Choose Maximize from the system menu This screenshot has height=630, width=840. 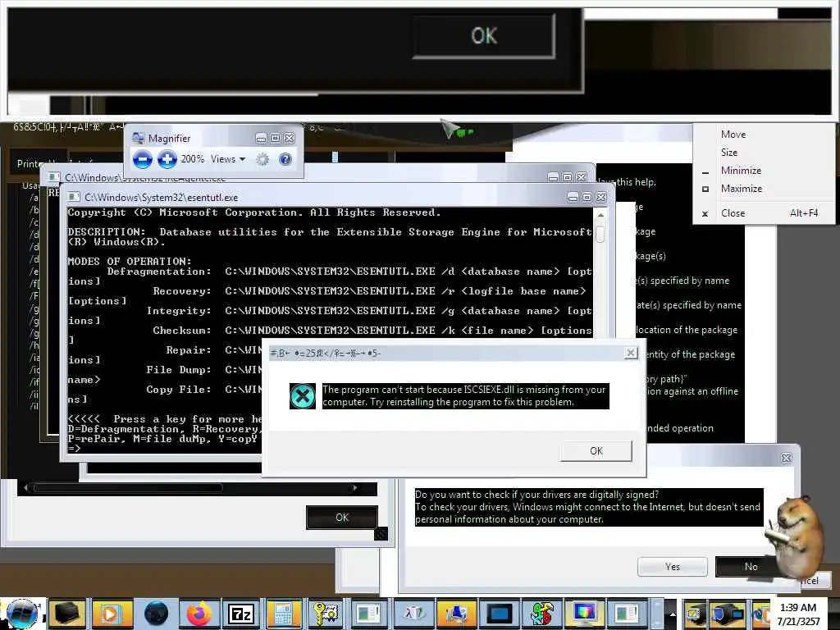pos(741,189)
